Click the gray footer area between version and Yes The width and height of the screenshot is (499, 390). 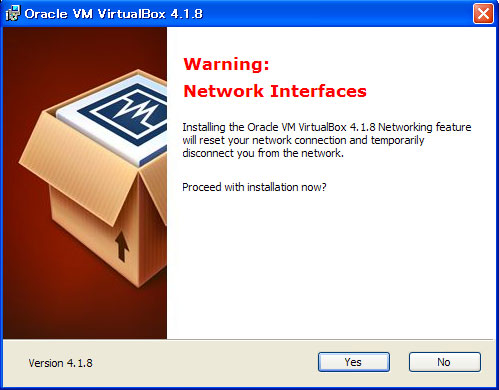point(205,363)
